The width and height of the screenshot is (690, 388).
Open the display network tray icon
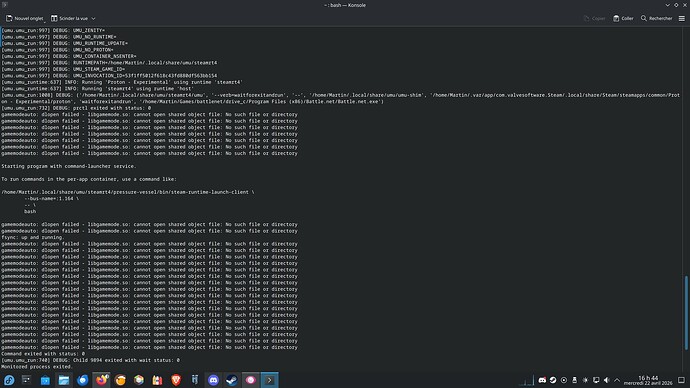coord(596,380)
